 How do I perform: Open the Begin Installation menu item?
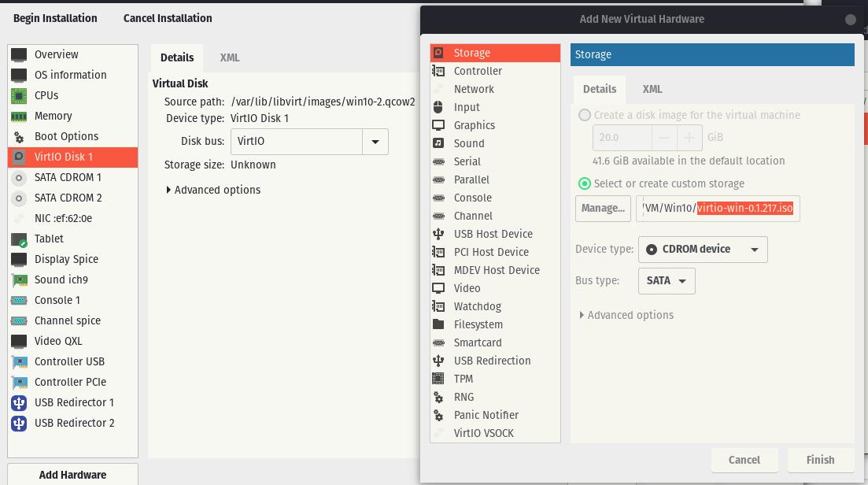55,18
